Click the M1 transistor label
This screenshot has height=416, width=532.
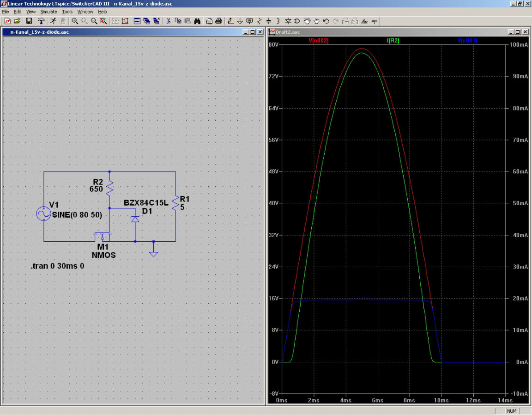click(103, 247)
